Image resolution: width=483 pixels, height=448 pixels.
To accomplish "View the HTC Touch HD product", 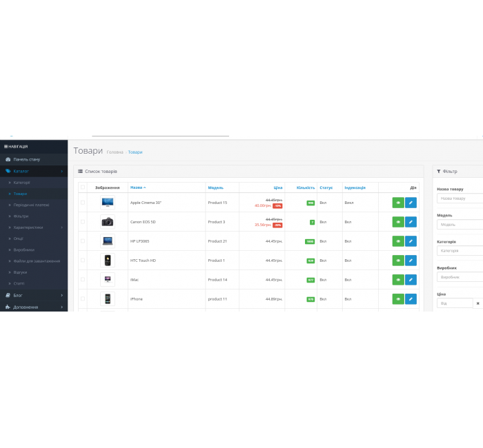I will (x=398, y=261).
